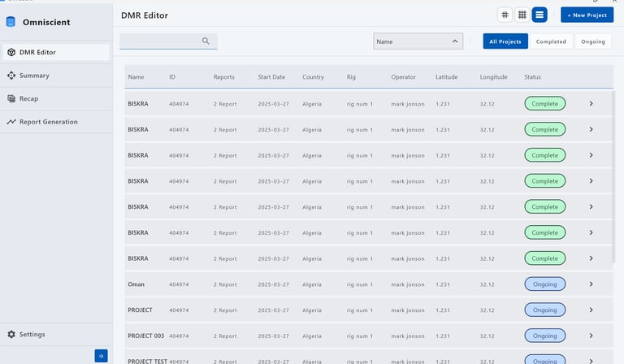This screenshot has height=364, width=624.
Task: Select the PROJECT 003 name cell
Action: pos(145,336)
